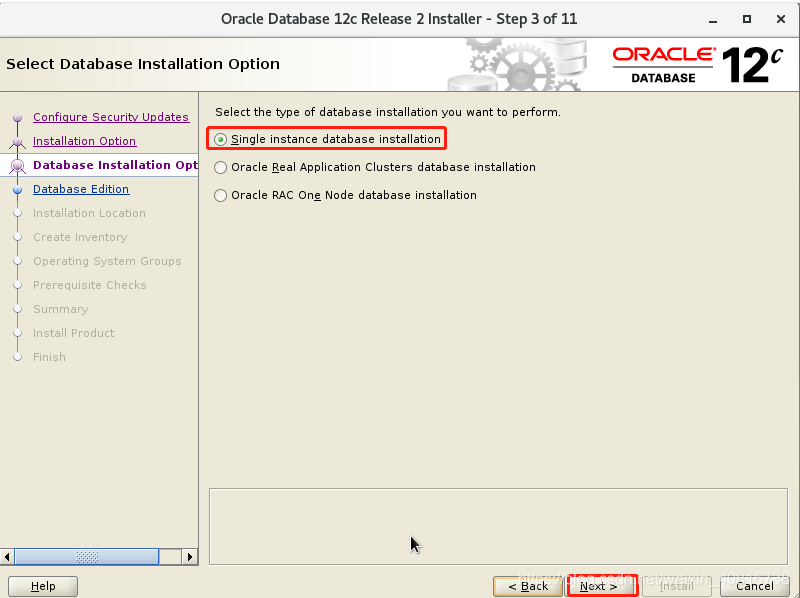Click the Next button
Screen dimensions: 800x598
(x=602, y=586)
